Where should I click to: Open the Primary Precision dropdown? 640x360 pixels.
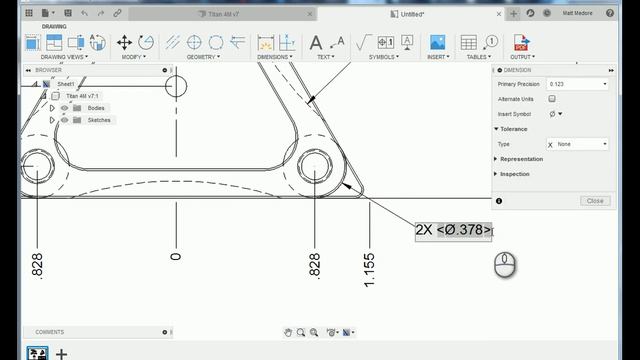click(577, 84)
